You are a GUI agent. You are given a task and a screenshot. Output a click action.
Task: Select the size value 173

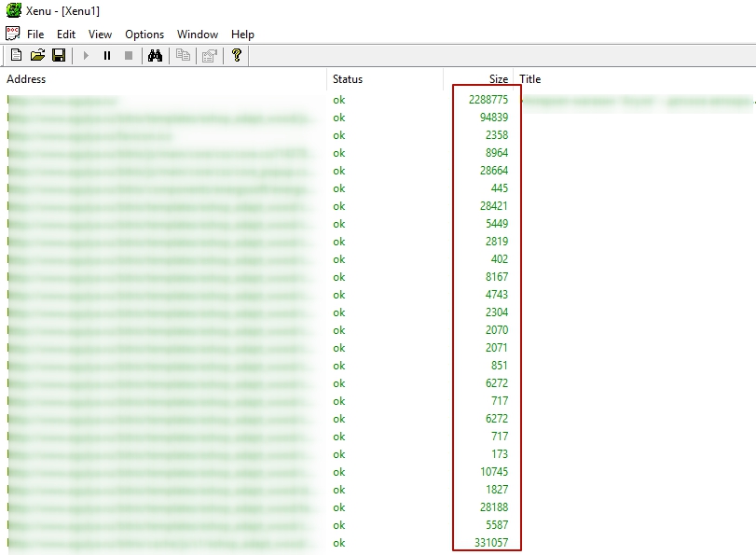pyautogui.click(x=500, y=454)
